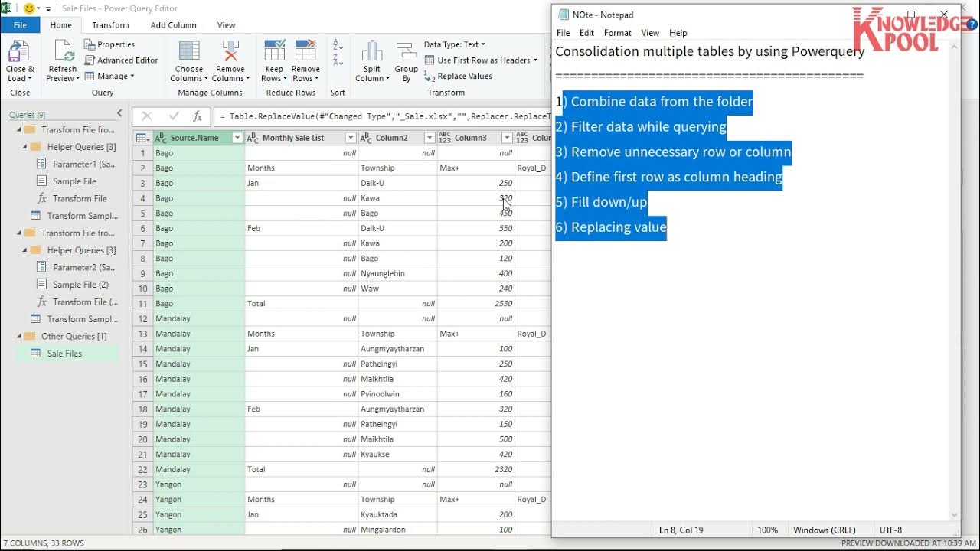Open the Manage query dropdown
The image size is (980, 551).
coord(109,77)
